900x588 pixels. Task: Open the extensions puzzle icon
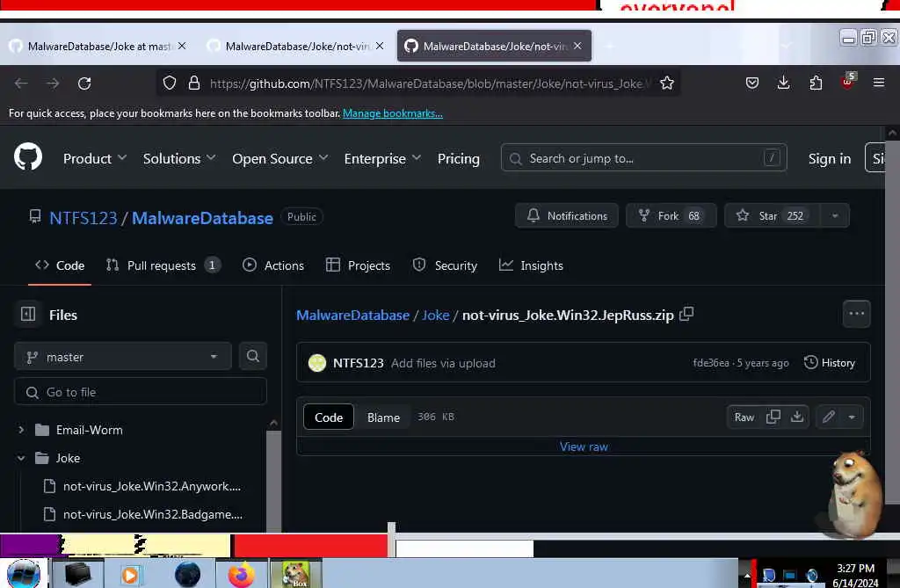pos(816,83)
